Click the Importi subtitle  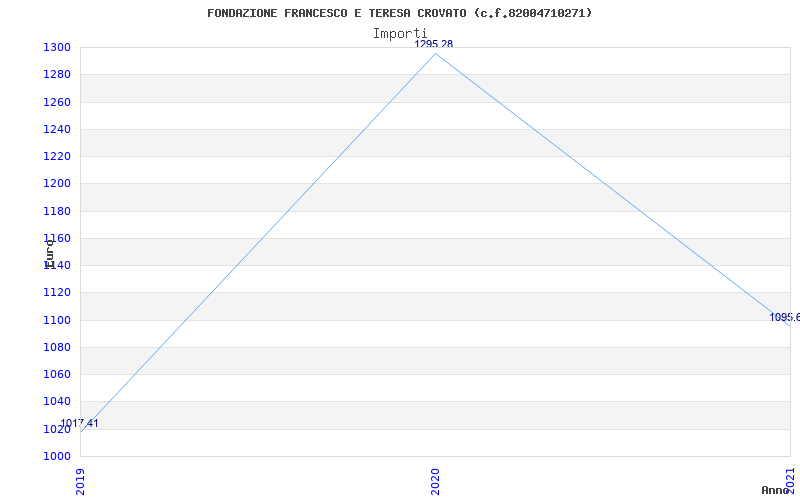tap(400, 34)
